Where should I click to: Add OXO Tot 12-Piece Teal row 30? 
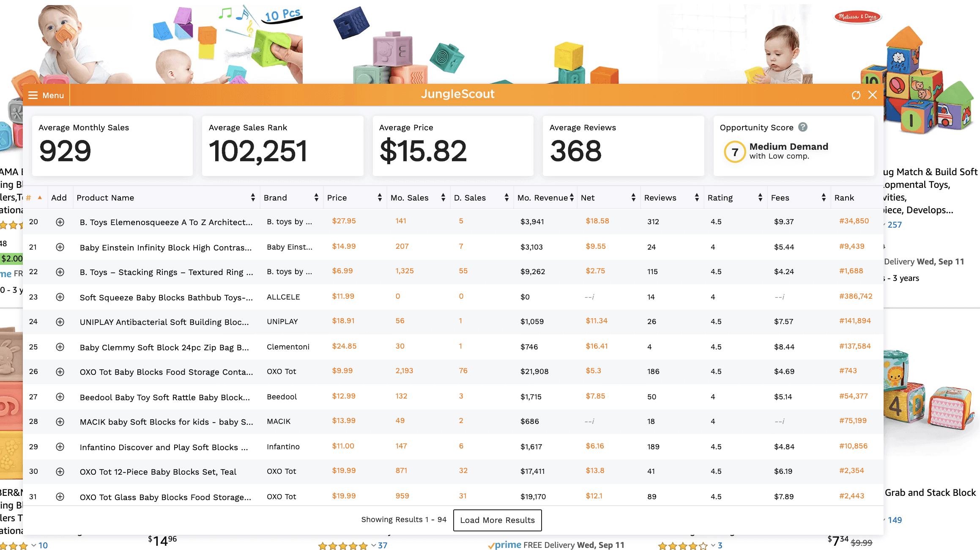pyautogui.click(x=60, y=471)
